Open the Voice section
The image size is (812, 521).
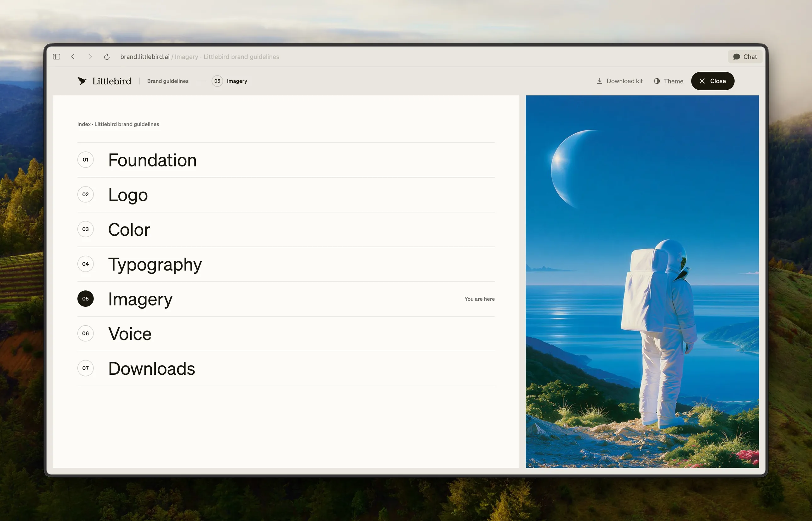pyautogui.click(x=286, y=334)
